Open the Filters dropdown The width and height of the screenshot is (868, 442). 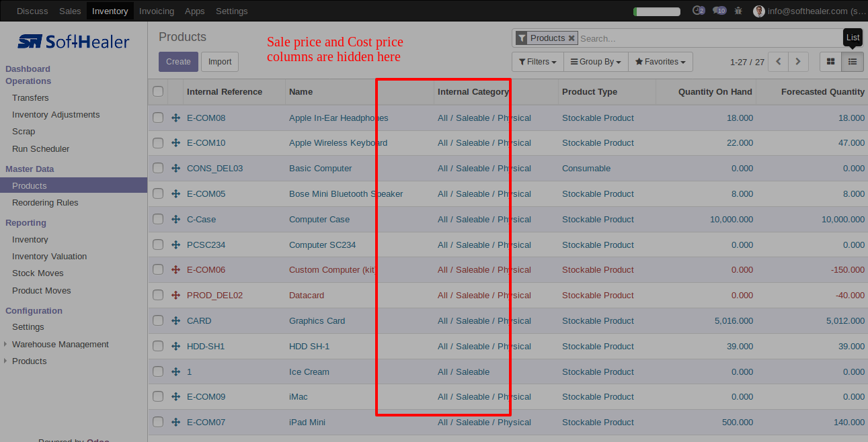[537, 62]
